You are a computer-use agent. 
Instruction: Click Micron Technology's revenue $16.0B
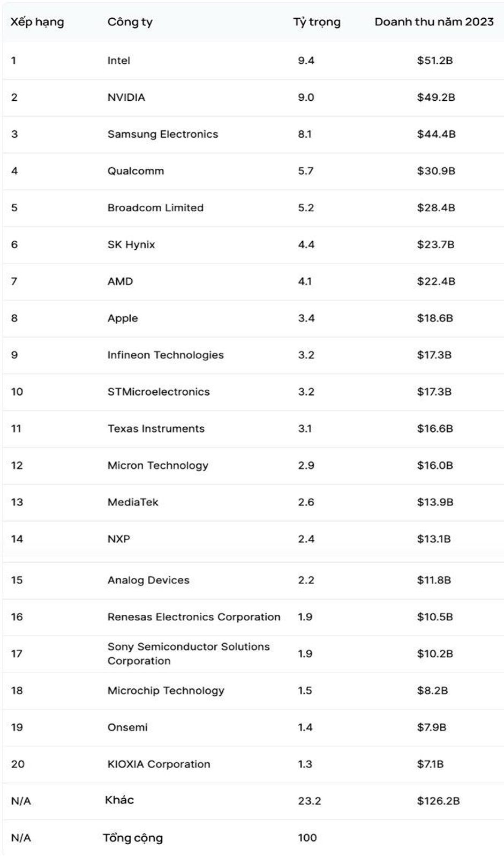pyautogui.click(x=435, y=465)
